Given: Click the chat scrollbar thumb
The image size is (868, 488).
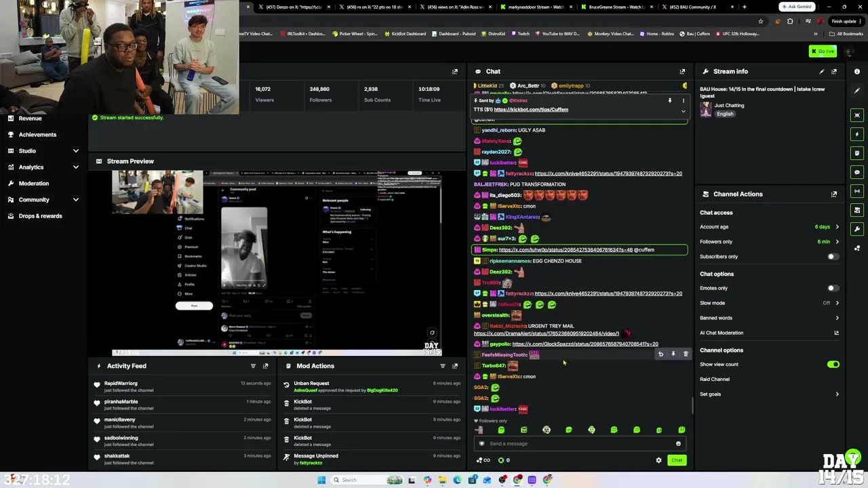Looking at the screenshot, I should pos(692,405).
